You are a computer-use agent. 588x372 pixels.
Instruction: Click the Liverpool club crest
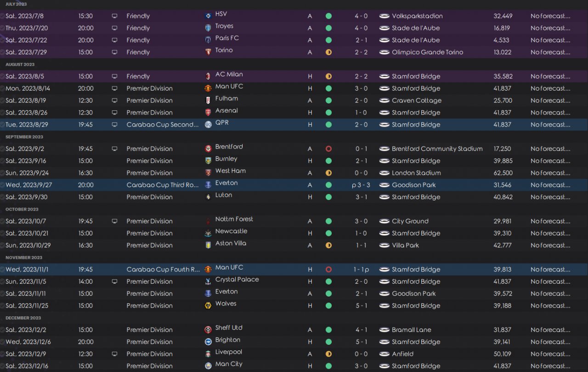coord(208,354)
